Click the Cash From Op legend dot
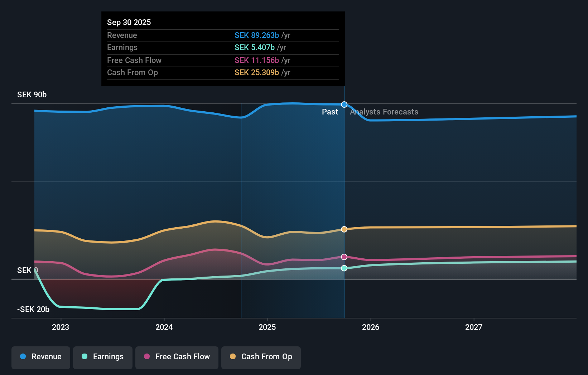This screenshot has height=375, width=588. (x=233, y=357)
